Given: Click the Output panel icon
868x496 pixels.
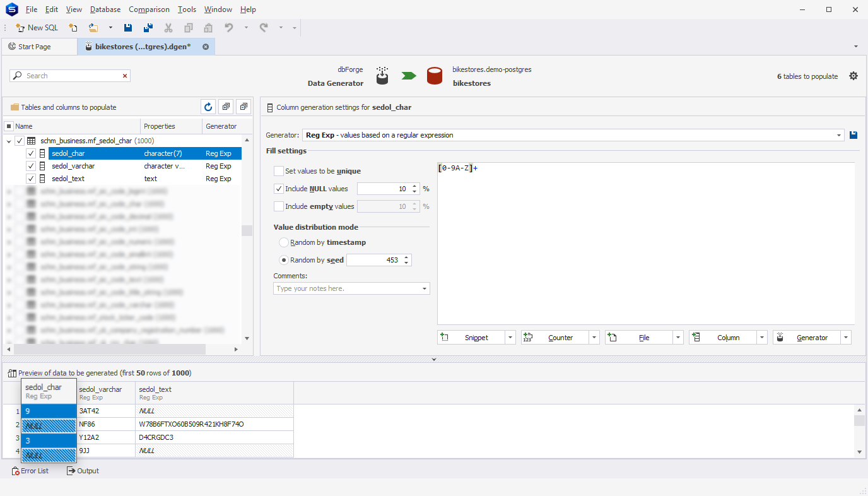Looking at the screenshot, I should pos(71,471).
